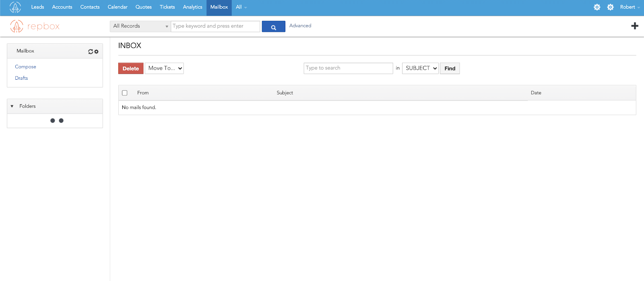Image resolution: width=644 pixels, height=281 pixels.
Task: Open the Advanced search link
Action: coord(300,26)
